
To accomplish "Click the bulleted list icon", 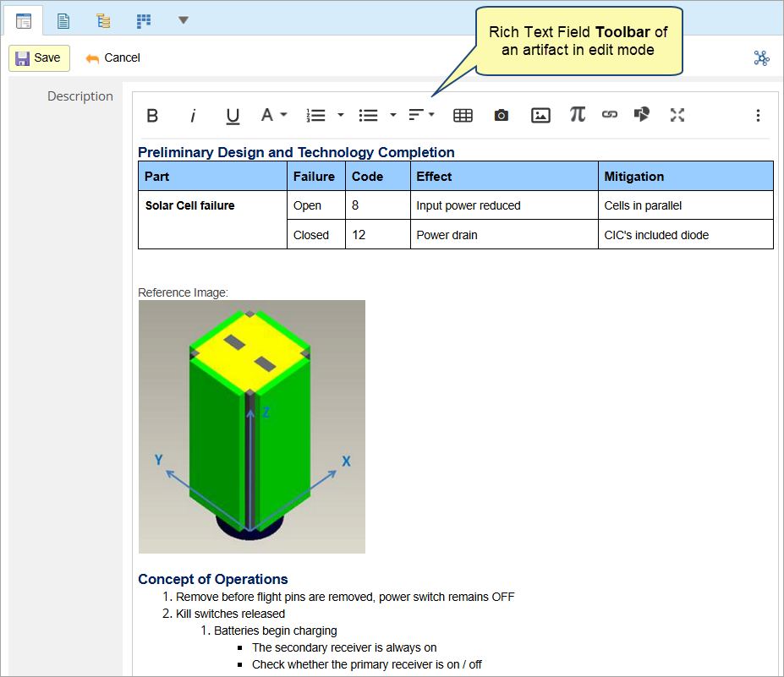I will click(x=368, y=116).
